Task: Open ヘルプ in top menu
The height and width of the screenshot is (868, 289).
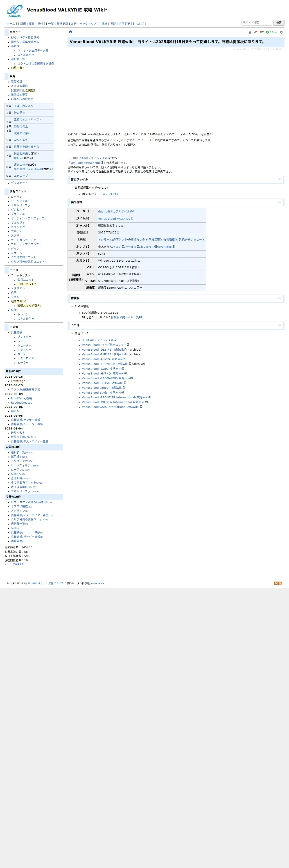Action: coord(139,24)
